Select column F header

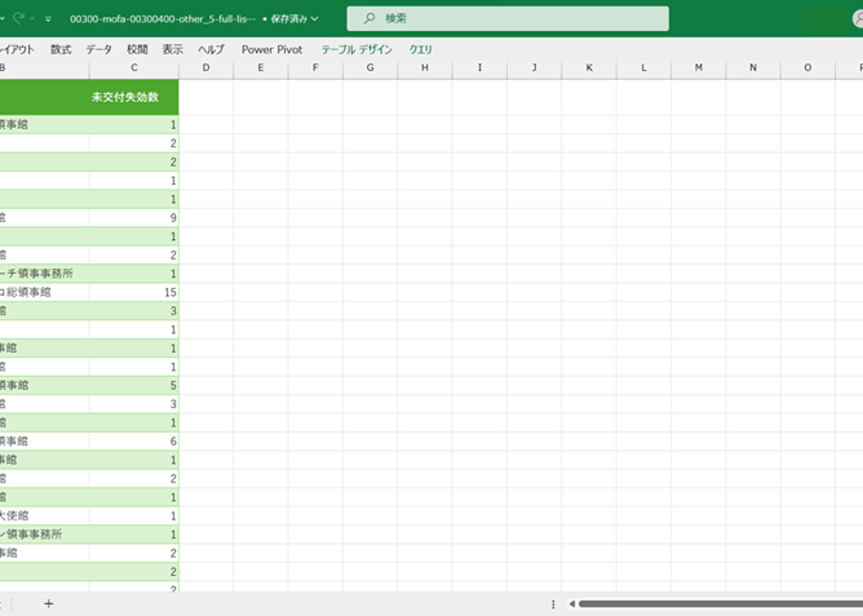coord(316,67)
